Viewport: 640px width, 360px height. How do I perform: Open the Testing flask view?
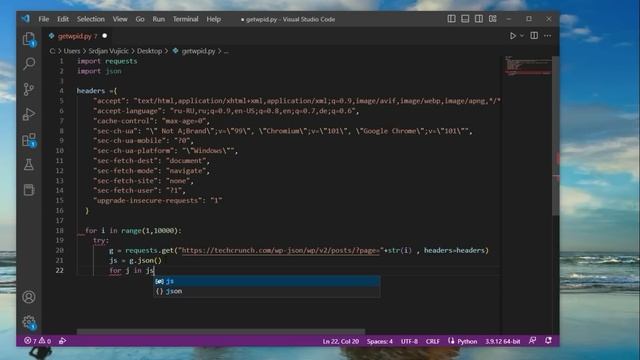coord(29,164)
